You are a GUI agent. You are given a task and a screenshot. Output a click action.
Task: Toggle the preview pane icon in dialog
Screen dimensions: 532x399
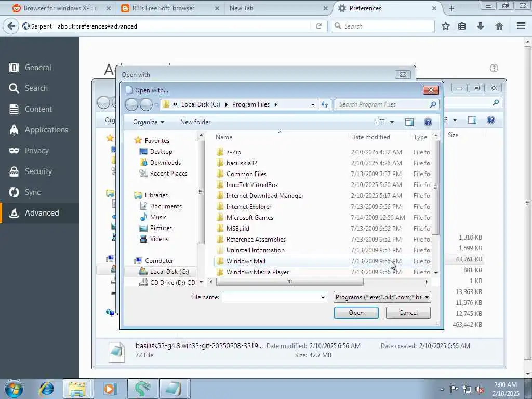coord(409,122)
